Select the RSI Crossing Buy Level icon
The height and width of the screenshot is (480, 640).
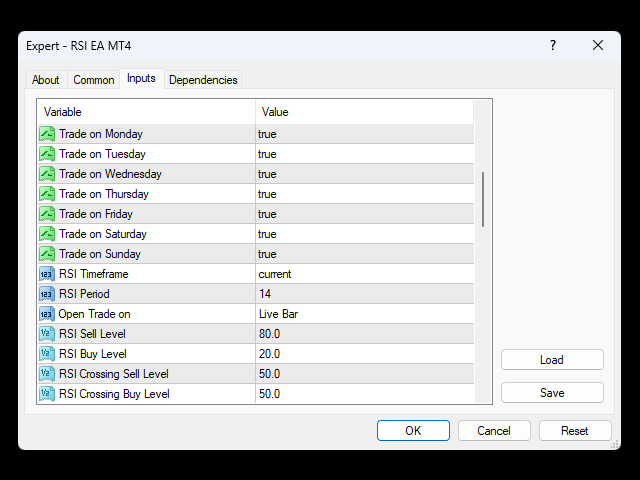click(x=47, y=394)
